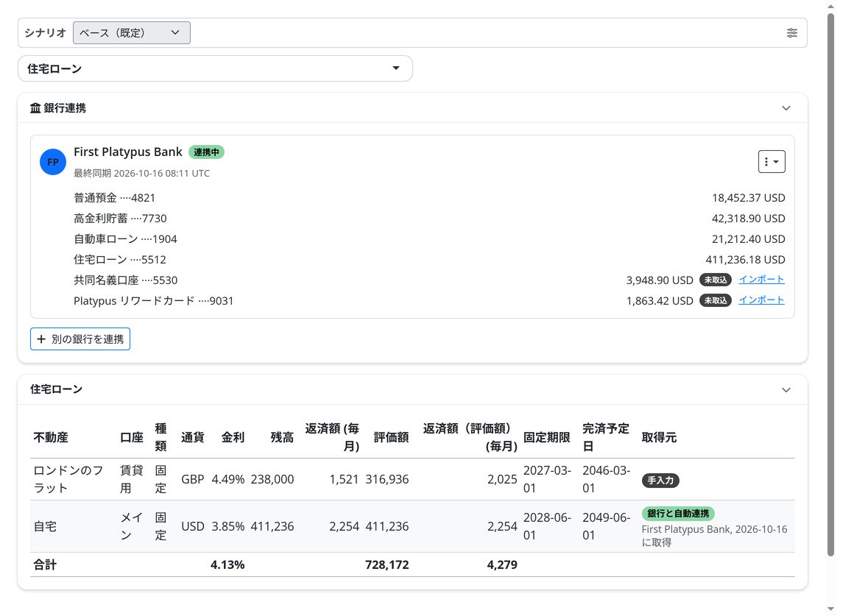Click the 連携中 status badge
Image resolution: width=854 pixels, height=616 pixels.
click(206, 152)
